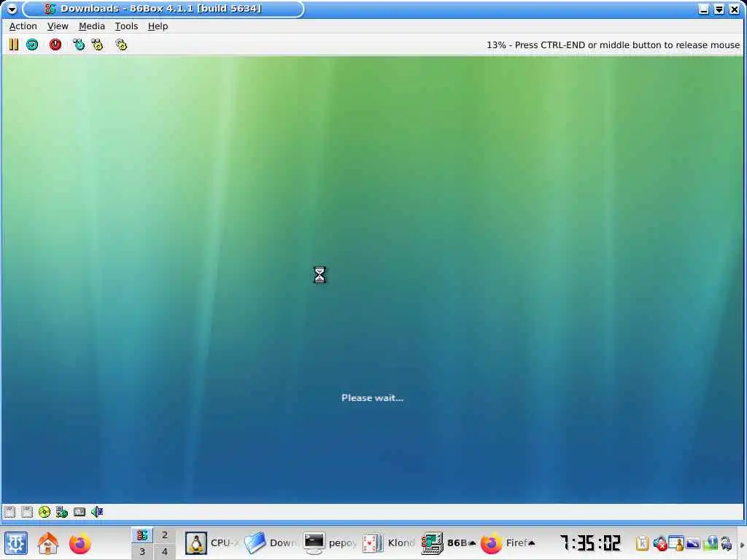This screenshot has width=747, height=560.
Task: Click the last system tray icon before the arrow
Action: tap(727, 543)
